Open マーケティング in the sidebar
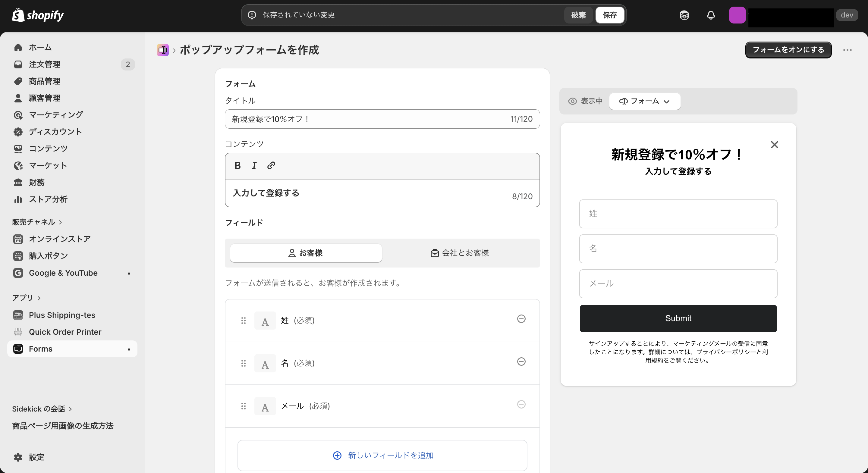 [x=55, y=114]
